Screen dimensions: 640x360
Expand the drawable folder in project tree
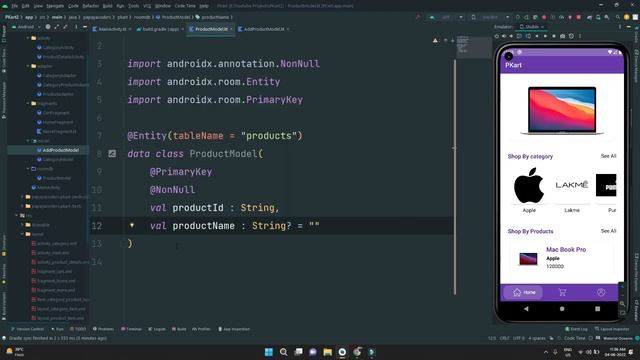coord(22,224)
